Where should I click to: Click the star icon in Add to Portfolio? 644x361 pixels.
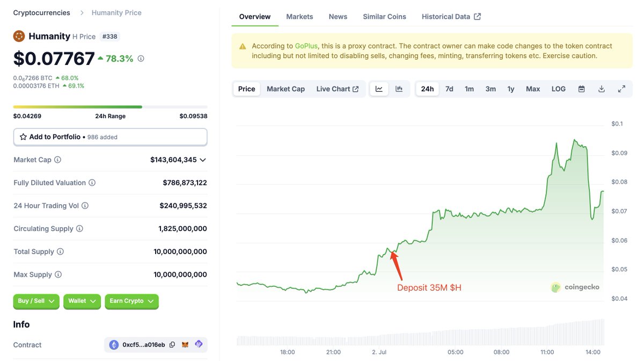click(x=23, y=137)
